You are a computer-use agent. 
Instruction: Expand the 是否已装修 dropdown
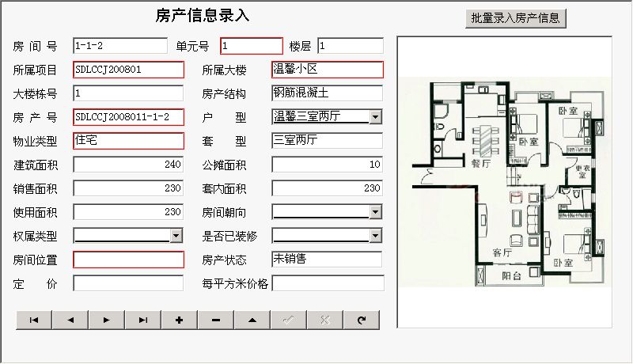tap(375, 236)
